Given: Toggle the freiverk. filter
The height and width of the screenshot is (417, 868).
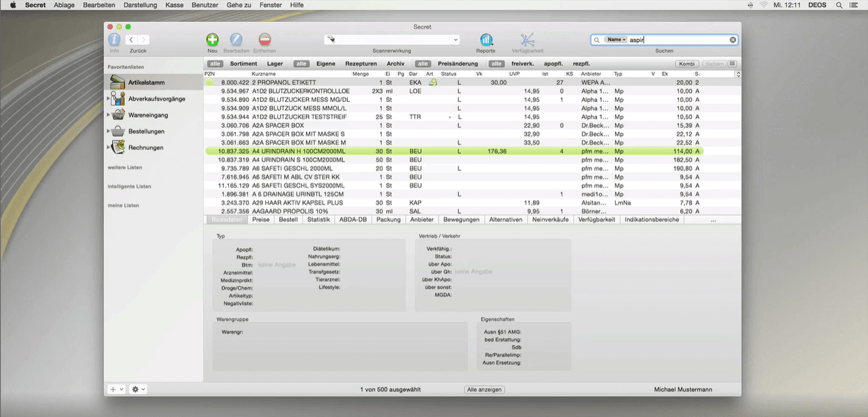Looking at the screenshot, I should (523, 64).
